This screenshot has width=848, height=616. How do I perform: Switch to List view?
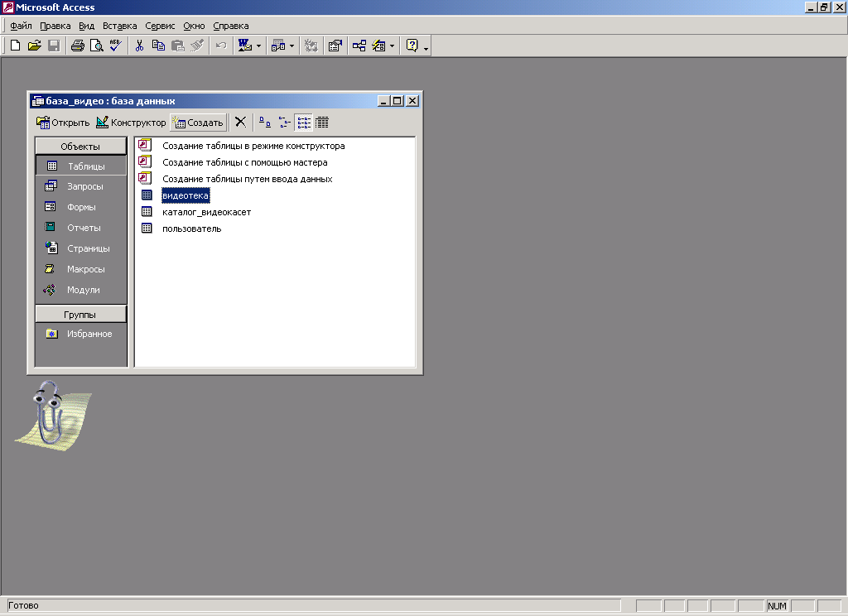click(x=304, y=123)
